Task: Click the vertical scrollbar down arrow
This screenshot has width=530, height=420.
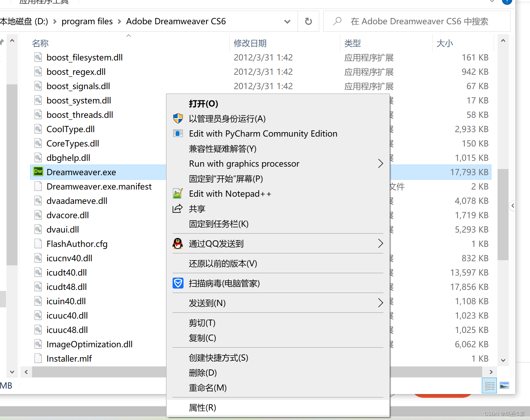Action: (503, 360)
